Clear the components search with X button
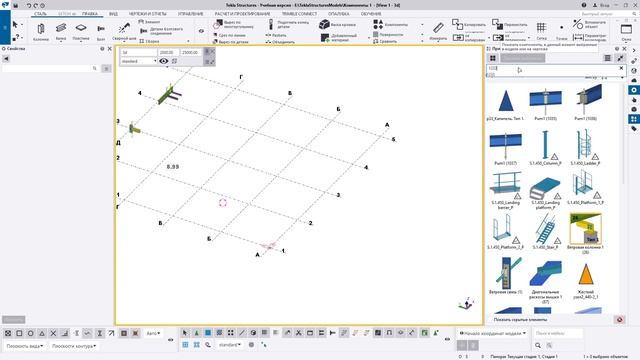 (621, 68)
